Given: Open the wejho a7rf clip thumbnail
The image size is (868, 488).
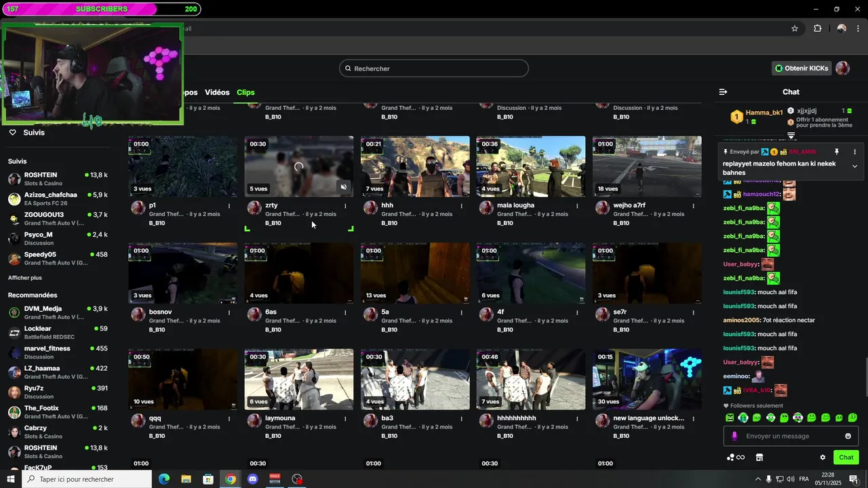Looking at the screenshot, I should point(647,167).
